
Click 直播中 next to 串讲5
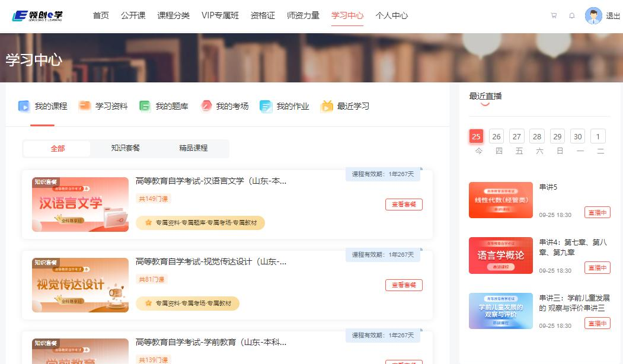(597, 212)
